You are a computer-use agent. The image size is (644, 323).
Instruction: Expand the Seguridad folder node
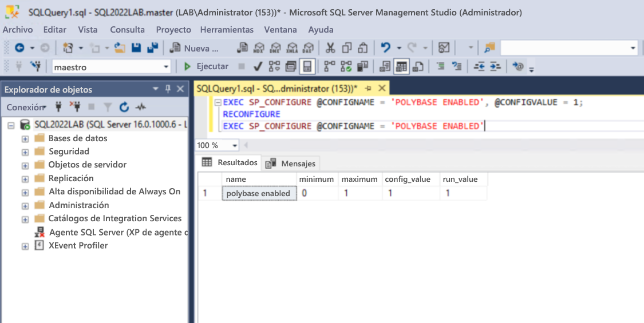point(25,152)
